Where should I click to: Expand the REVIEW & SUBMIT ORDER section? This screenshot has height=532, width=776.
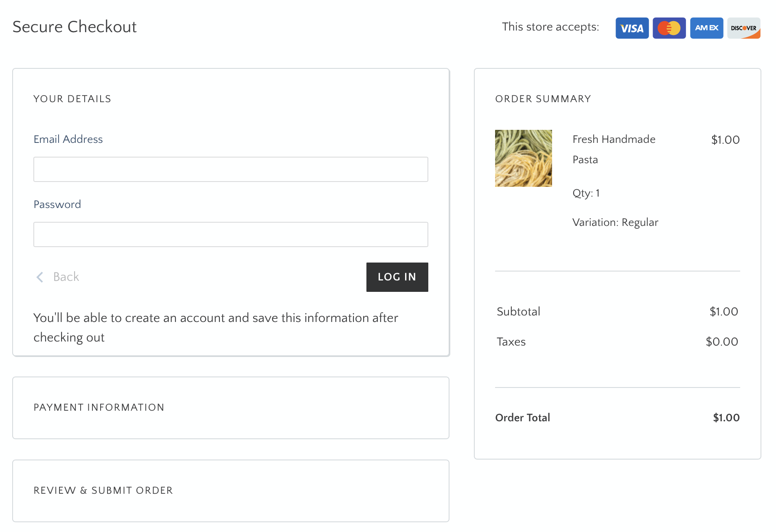coord(103,490)
